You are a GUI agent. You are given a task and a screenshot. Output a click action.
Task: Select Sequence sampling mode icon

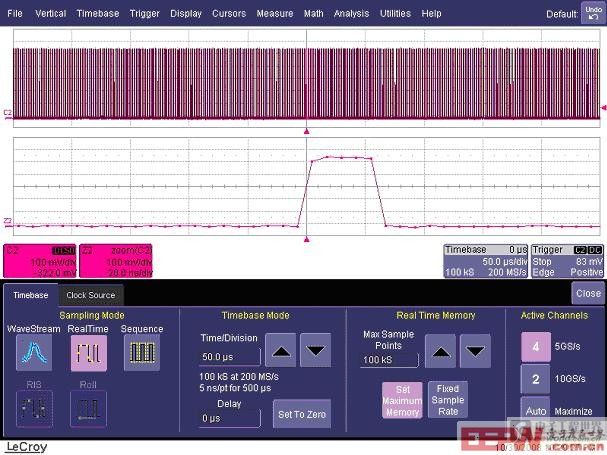pos(141,353)
